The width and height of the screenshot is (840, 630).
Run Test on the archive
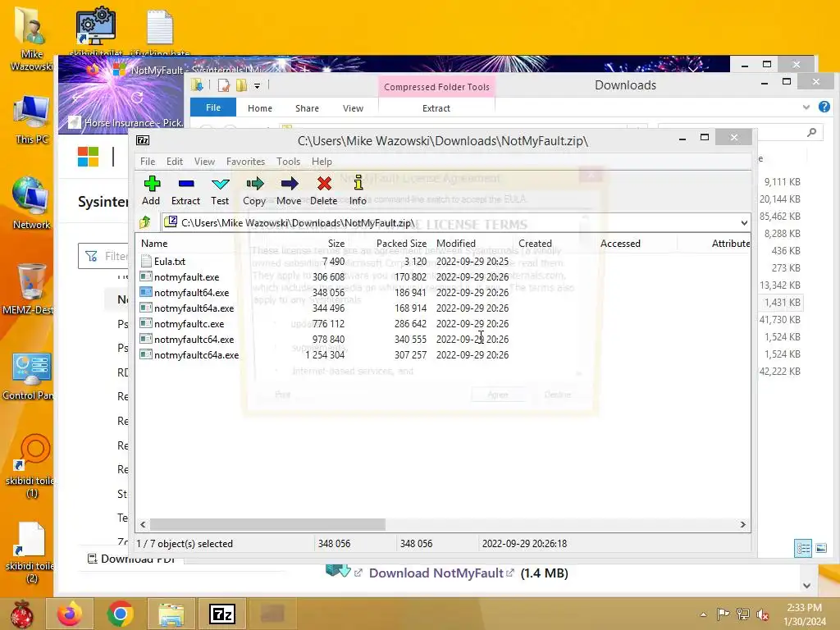(220, 190)
